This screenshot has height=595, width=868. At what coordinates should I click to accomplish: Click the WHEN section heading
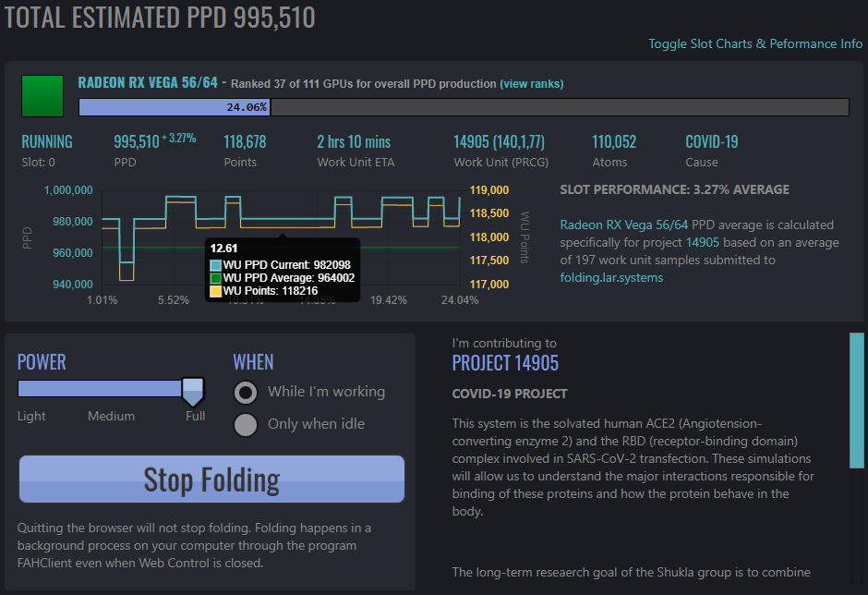pyautogui.click(x=253, y=362)
